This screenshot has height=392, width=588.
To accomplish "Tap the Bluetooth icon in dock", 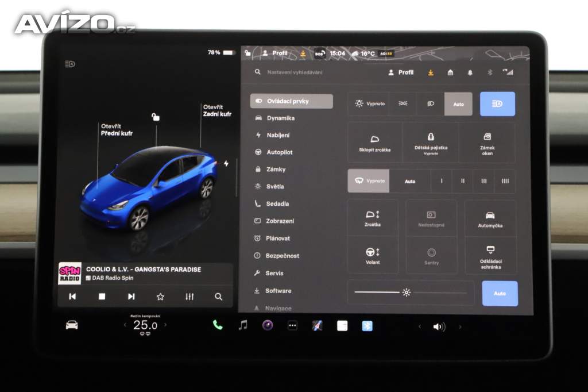I will pos(367,326).
